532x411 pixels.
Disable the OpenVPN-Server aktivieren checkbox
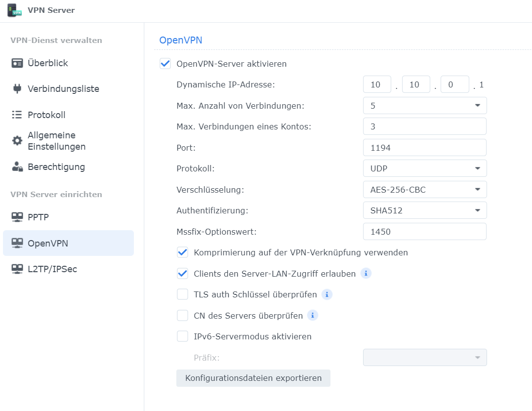(165, 64)
